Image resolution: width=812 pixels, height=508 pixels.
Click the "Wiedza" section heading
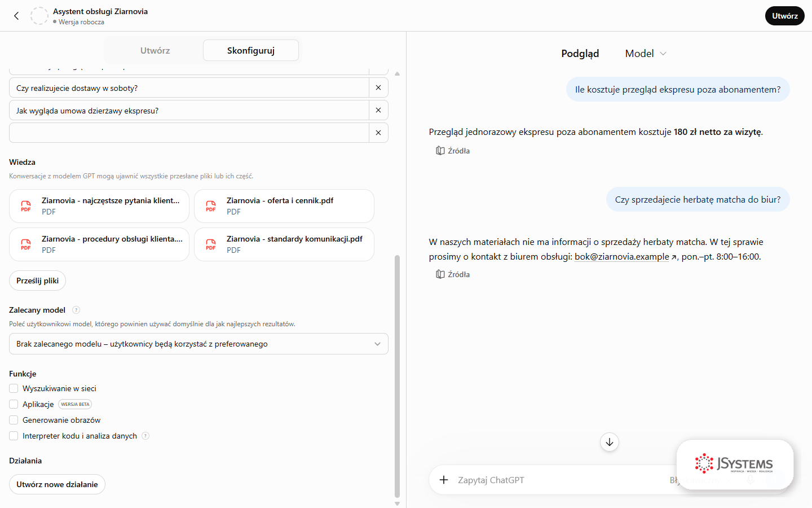click(22, 162)
